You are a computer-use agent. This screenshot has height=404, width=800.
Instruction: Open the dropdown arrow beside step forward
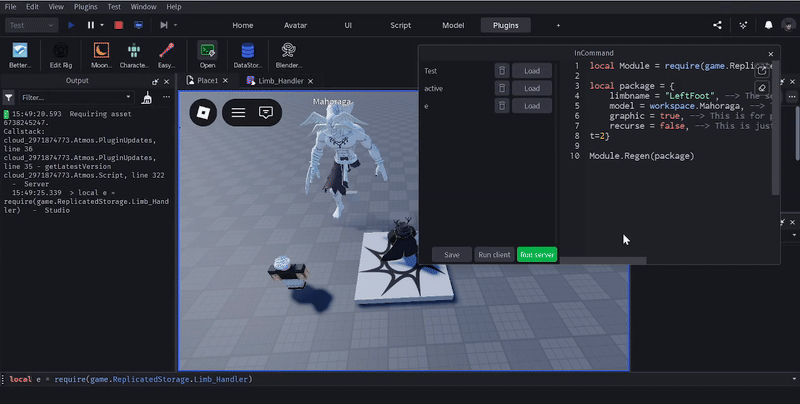[176, 25]
